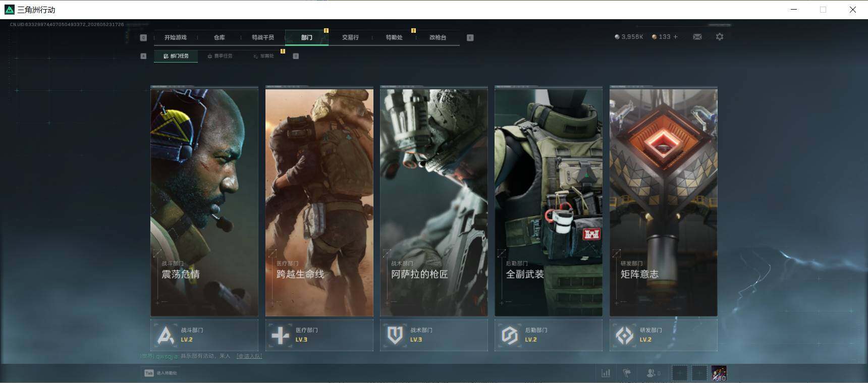This screenshot has height=383, width=868.
Task: Click the D next sub-tab key icon
Action: pyautogui.click(x=296, y=56)
